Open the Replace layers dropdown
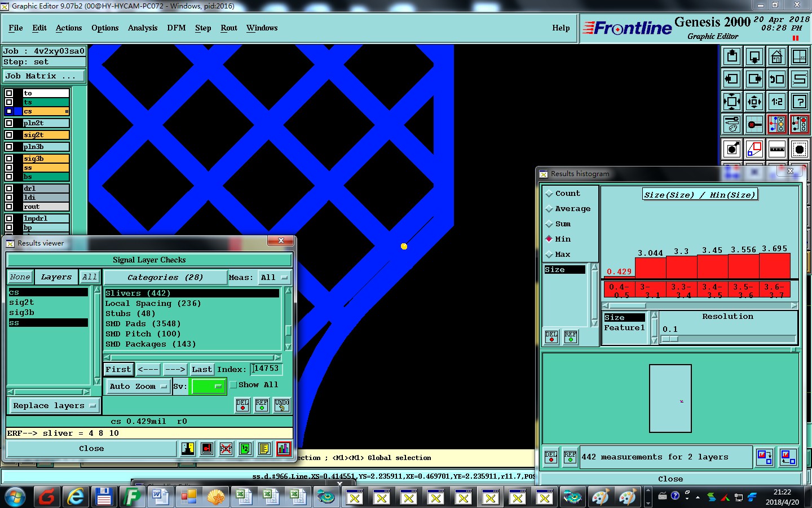812x508 pixels. pyautogui.click(x=54, y=406)
